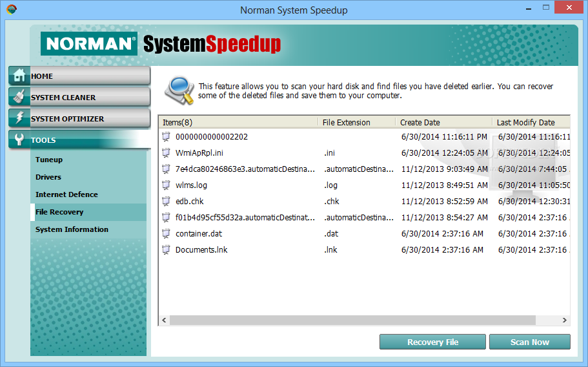Maximize the Norman System Speedup window
This screenshot has height=367, width=588.
[x=546, y=8]
